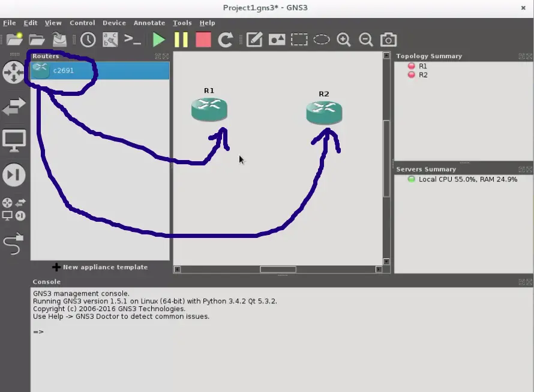The height and width of the screenshot is (392, 534).
Task: Select router R2 on the canvas
Action: tap(324, 113)
